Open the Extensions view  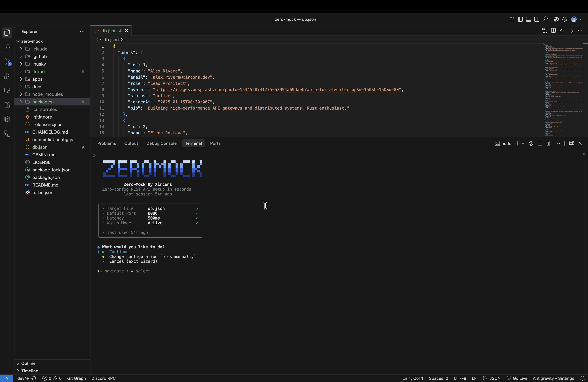click(7, 105)
